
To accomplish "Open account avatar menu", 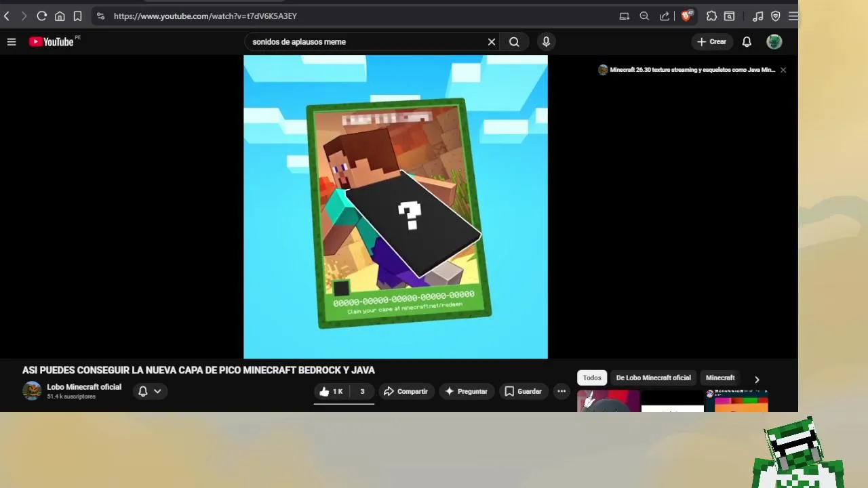I will point(774,42).
